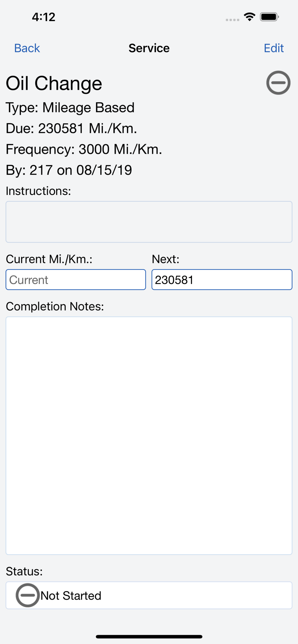Tap the 4:12 clock in status bar
The width and height of the screenshot is (298, 644).
pyautogui.click(x=43, y=17)
